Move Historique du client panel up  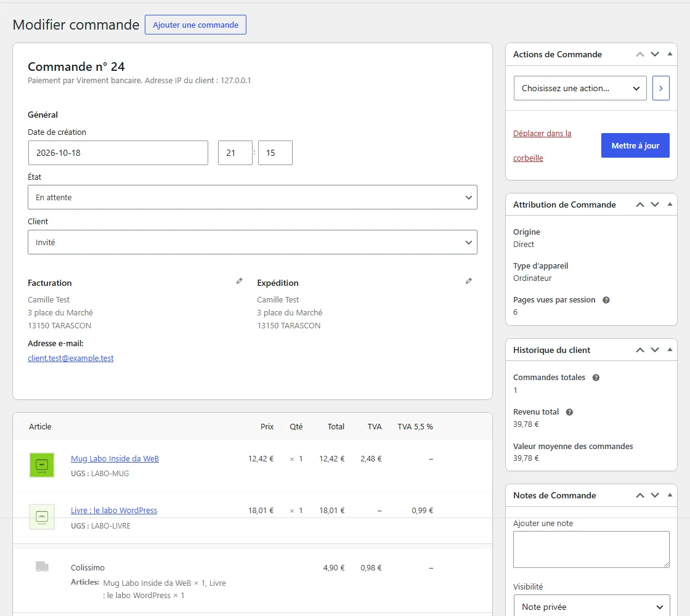pos(640,350)
